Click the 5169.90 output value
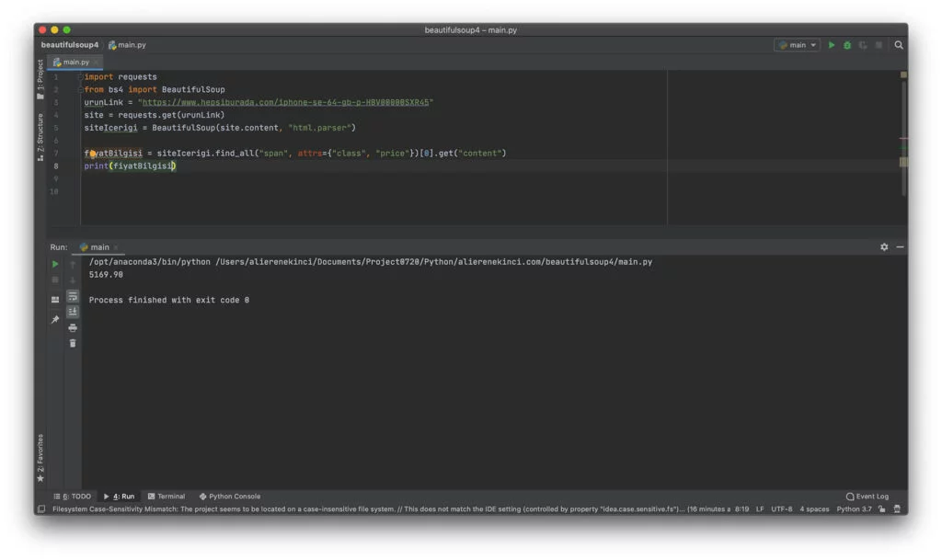This screenshot has height=560, width=942. (x=106, y=275)
